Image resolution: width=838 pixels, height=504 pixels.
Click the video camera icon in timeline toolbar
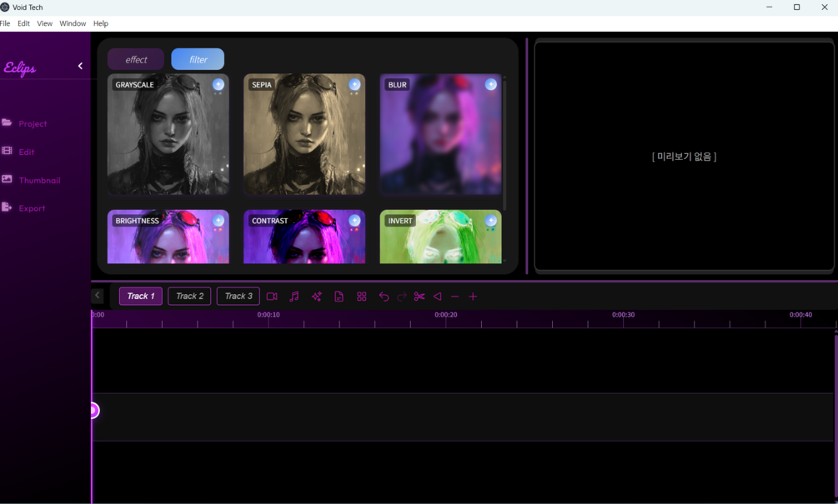[272, 297]
